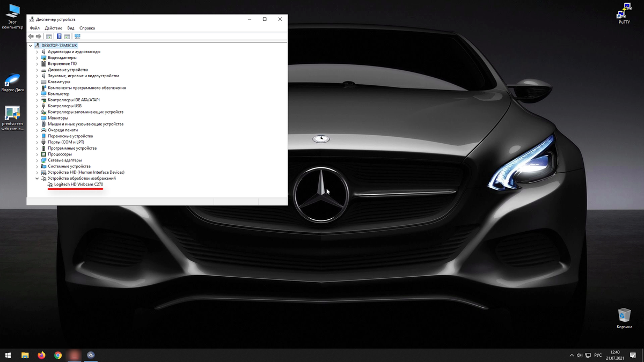
Task: Expand Звуковые, игровые и видеоустройства node
Action: (37, 76)
